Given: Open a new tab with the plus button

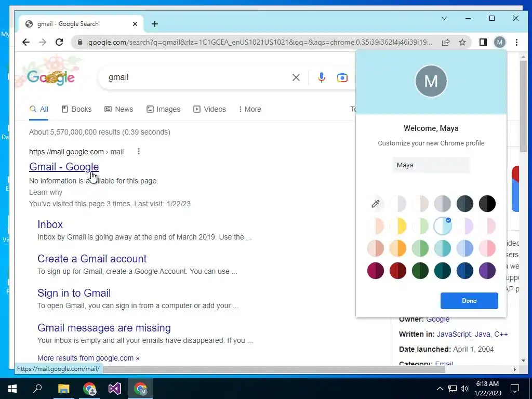Looking at the screenshot, I should 155,24.
